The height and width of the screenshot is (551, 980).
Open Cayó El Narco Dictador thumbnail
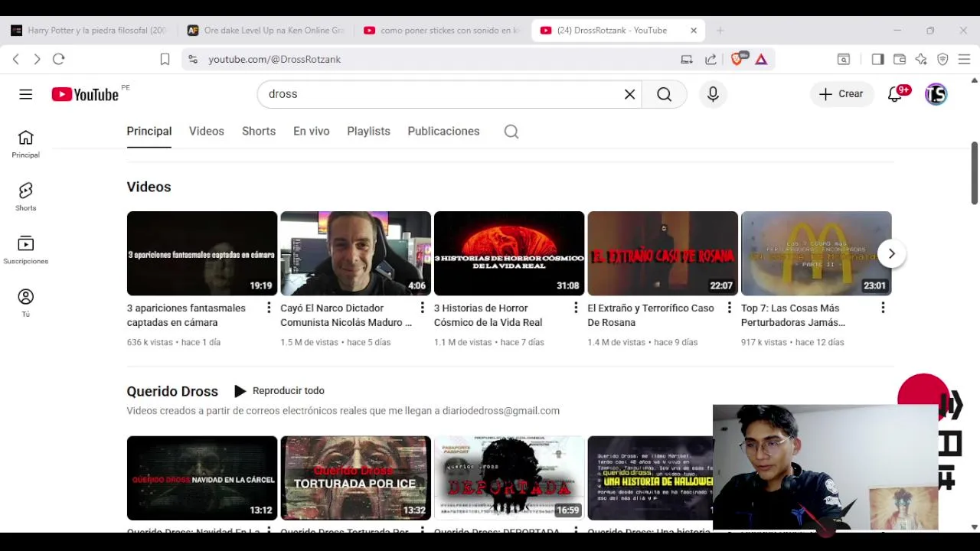tap(355, 253)
